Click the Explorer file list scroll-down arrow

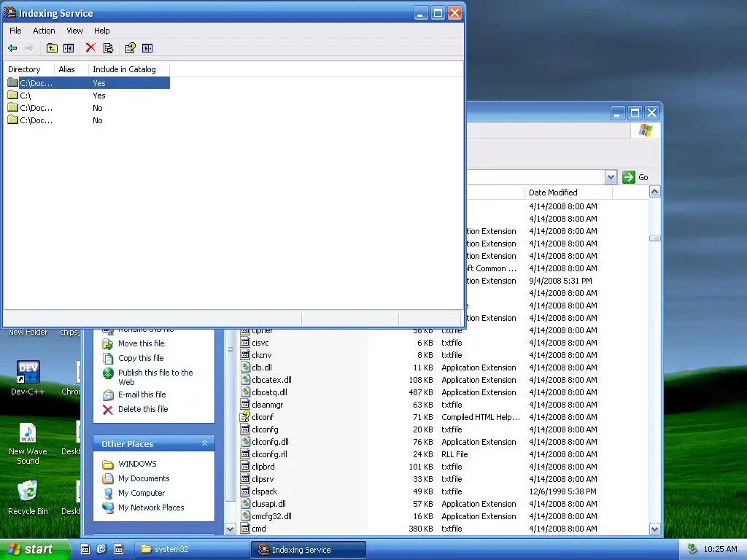tap(654, 529)
